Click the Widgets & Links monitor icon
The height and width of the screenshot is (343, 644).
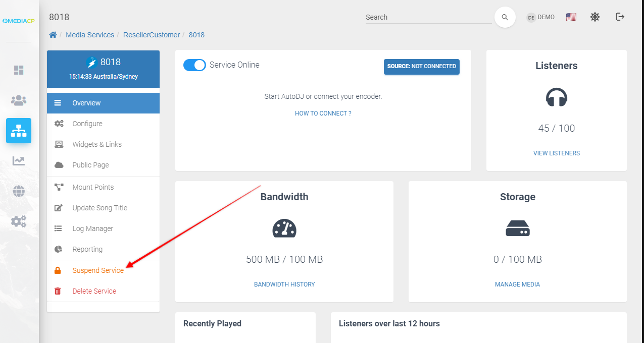coord(59,144)
